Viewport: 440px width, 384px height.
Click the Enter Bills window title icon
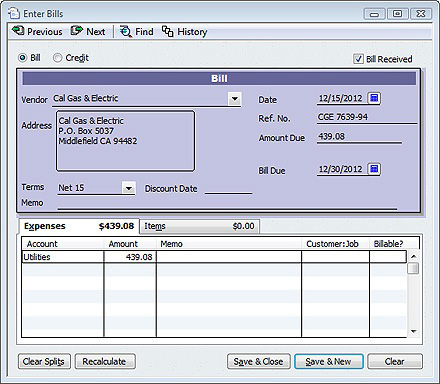click(14, 13)
